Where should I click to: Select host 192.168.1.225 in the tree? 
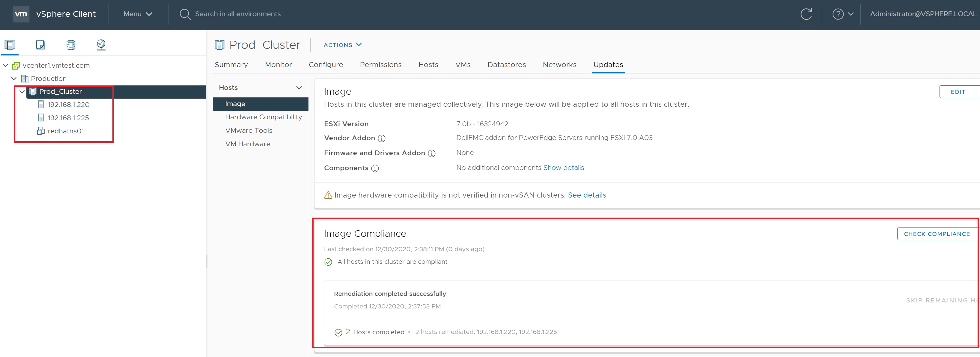[68, 118]
